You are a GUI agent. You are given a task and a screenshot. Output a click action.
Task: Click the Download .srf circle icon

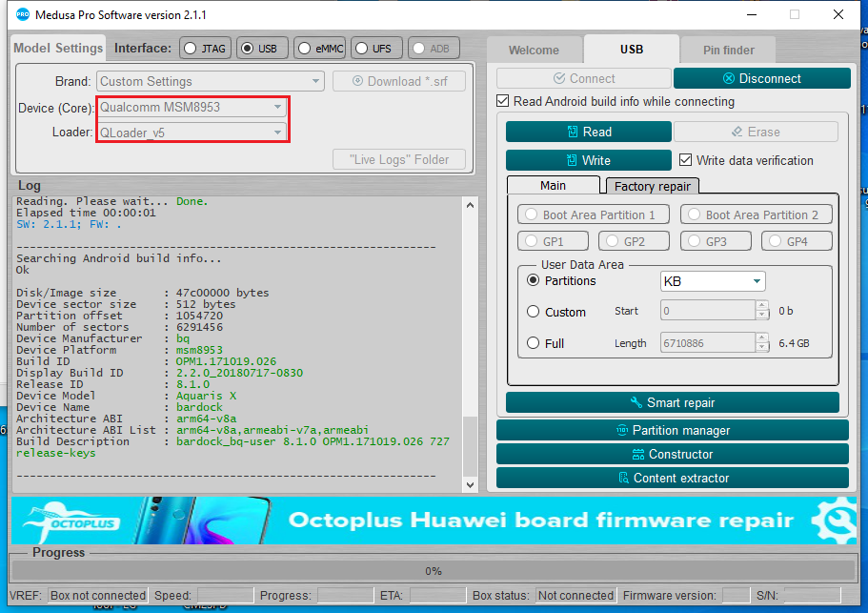357,81
